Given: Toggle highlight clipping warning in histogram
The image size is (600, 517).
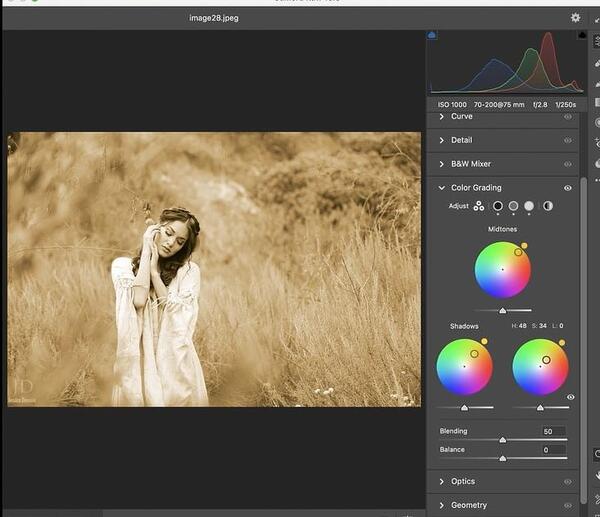Looking at the screenshot, I should coord(582,35).
